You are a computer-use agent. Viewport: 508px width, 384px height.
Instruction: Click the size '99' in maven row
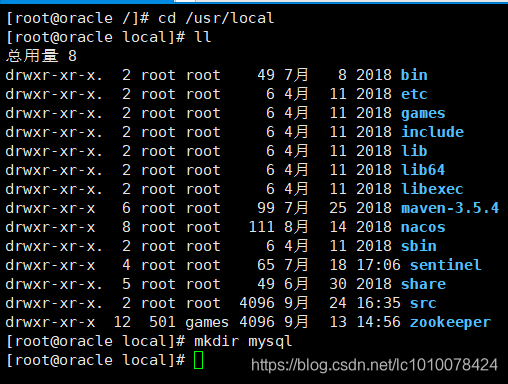[x=266, y=208]
